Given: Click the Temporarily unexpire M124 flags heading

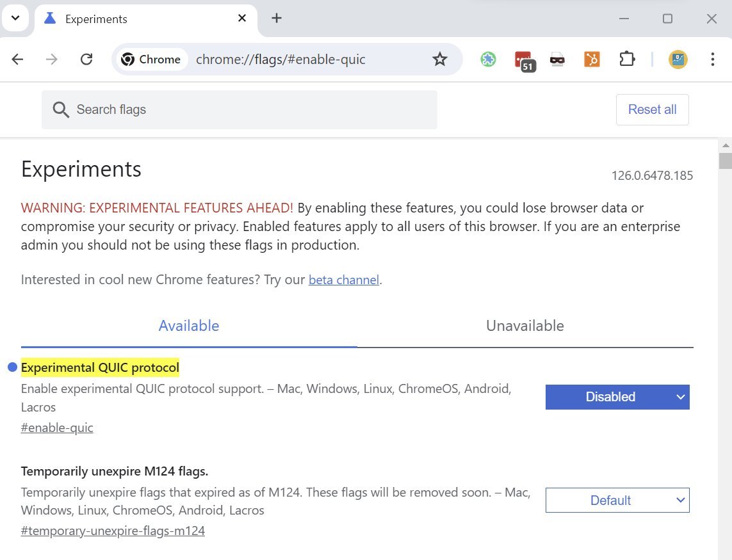Looking at the screenshot, I should point(115,471).
